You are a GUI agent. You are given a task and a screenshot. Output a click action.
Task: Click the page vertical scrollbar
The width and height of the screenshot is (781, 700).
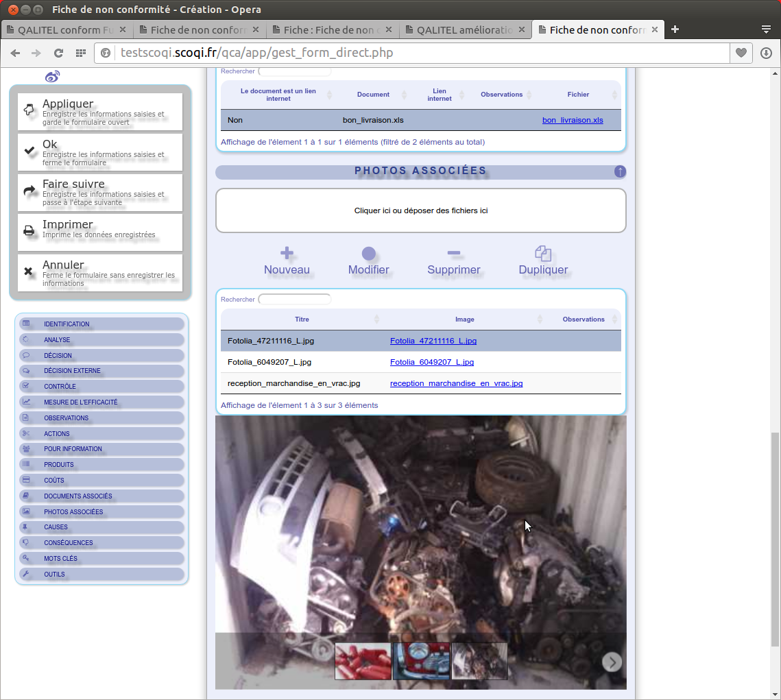(x=775, y=540)
